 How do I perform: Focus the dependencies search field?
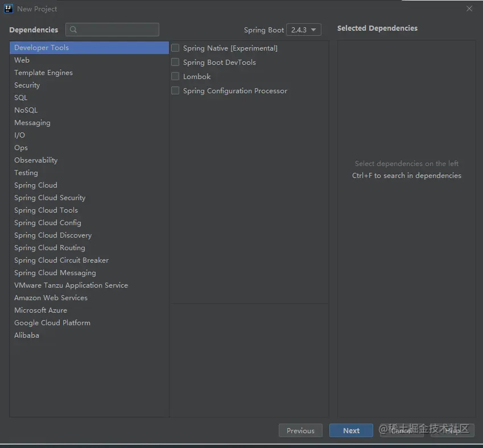click(112, 30)
